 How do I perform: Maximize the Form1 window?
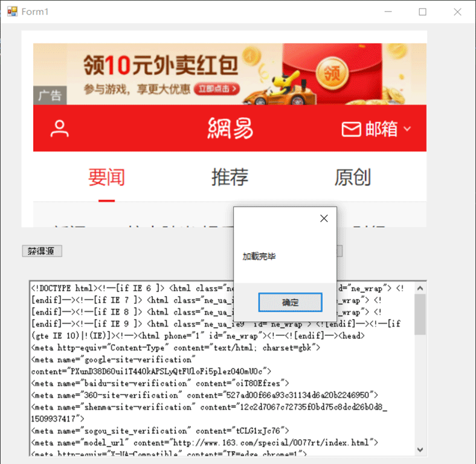(422, 11)
